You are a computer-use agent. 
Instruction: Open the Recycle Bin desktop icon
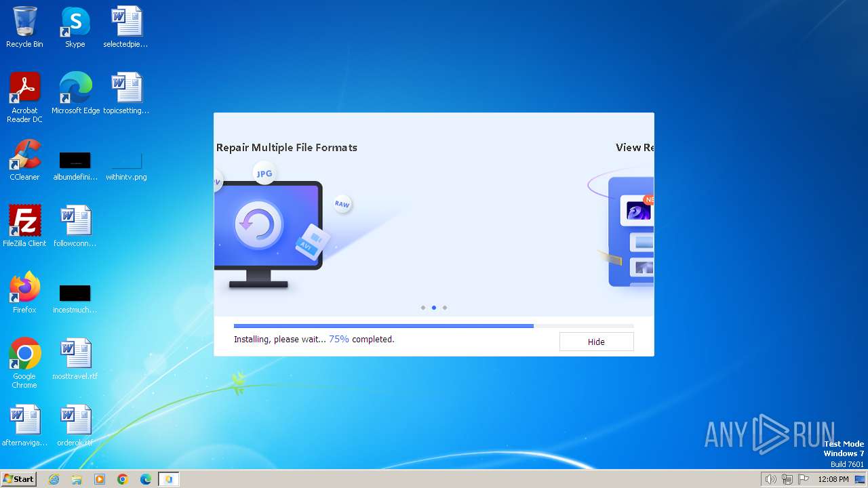(24, 27)
